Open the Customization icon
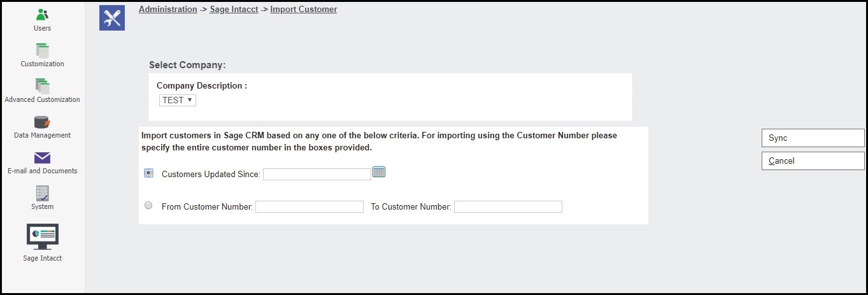 point(42,50)
